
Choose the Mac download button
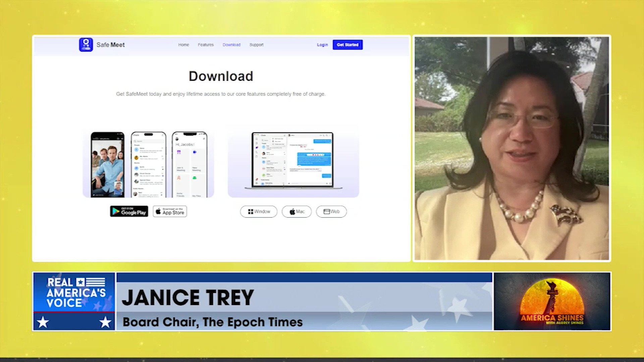(297, 212)
